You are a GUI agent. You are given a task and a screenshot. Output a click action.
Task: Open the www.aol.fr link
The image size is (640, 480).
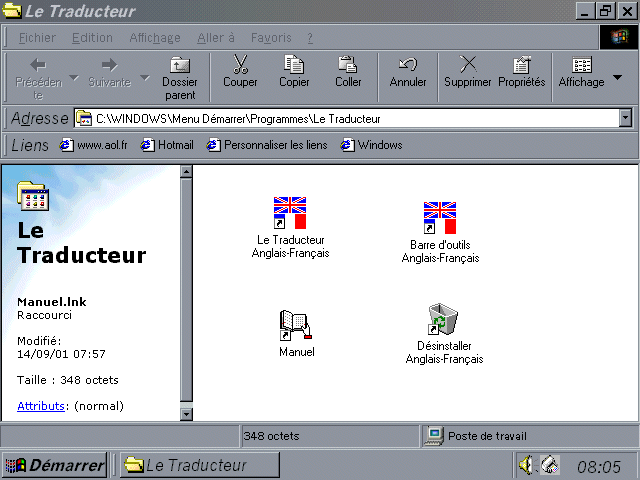(94, 145)
